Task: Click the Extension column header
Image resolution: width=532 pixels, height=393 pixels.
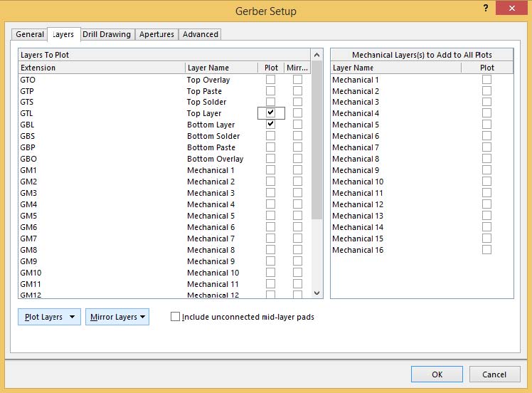Action: tap(102, 68)
